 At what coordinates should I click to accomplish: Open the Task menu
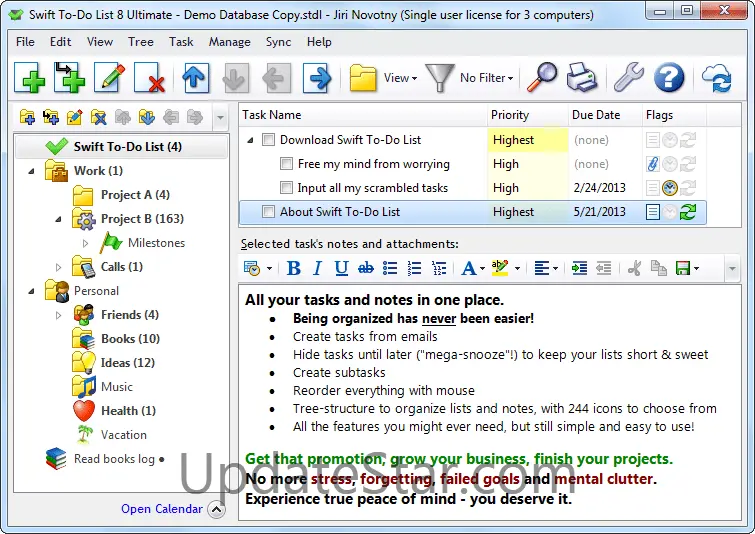181,42
